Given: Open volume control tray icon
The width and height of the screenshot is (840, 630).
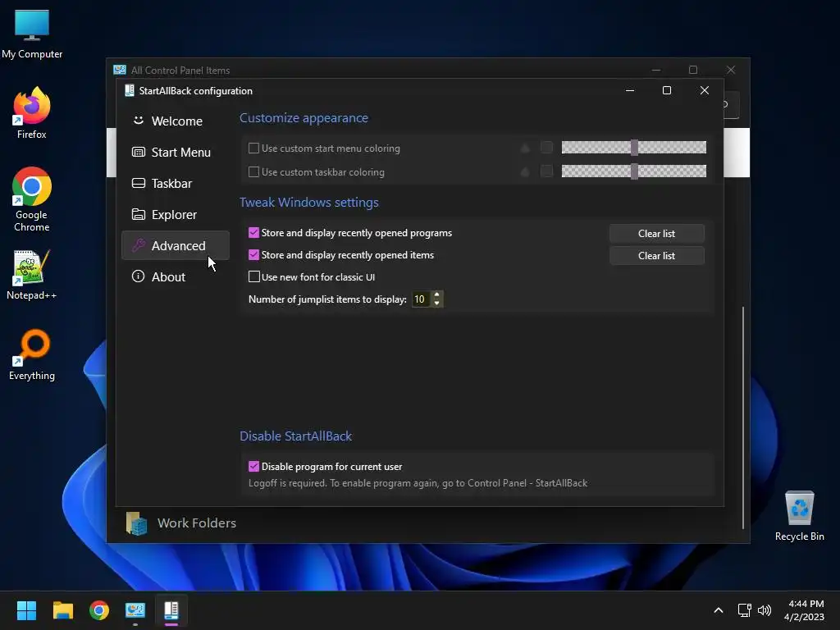Looking at the screenshot, I should pyautogui.click(x=765, y=610).
